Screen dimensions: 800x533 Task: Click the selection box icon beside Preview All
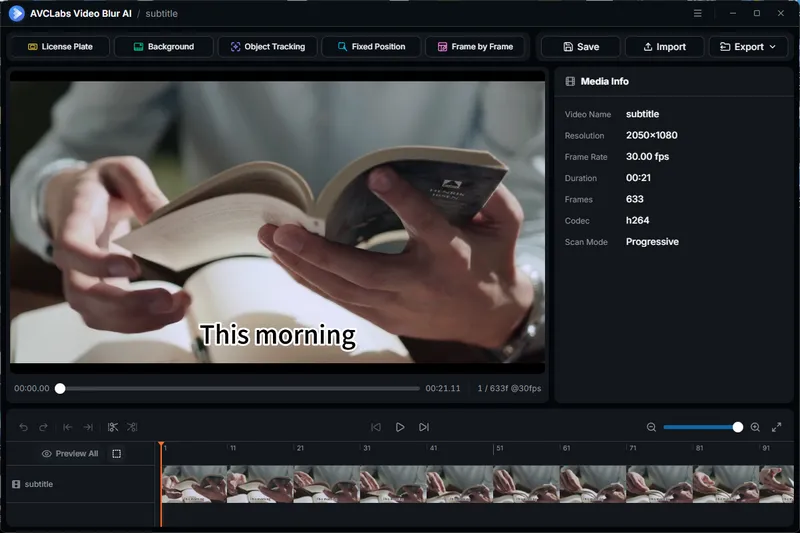click(x=116, y=453)
